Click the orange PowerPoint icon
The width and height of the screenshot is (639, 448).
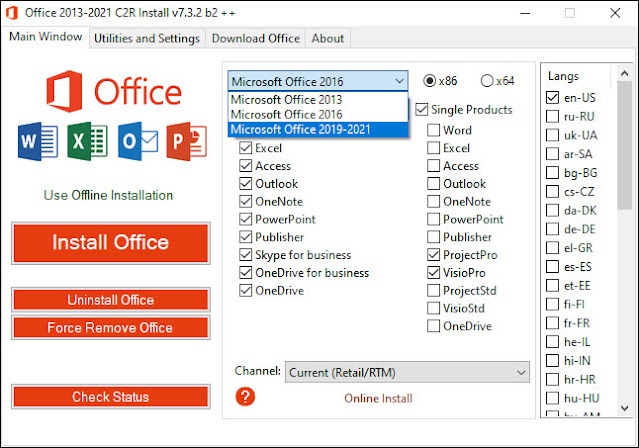187,141
